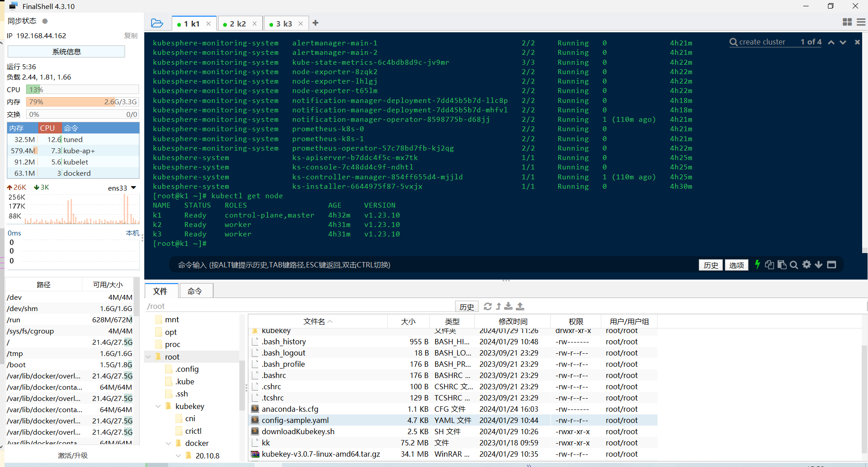This screenshot has height=467, width=868.
Task: Paste into terminal with the paste icon
Action: coord(782,265)
